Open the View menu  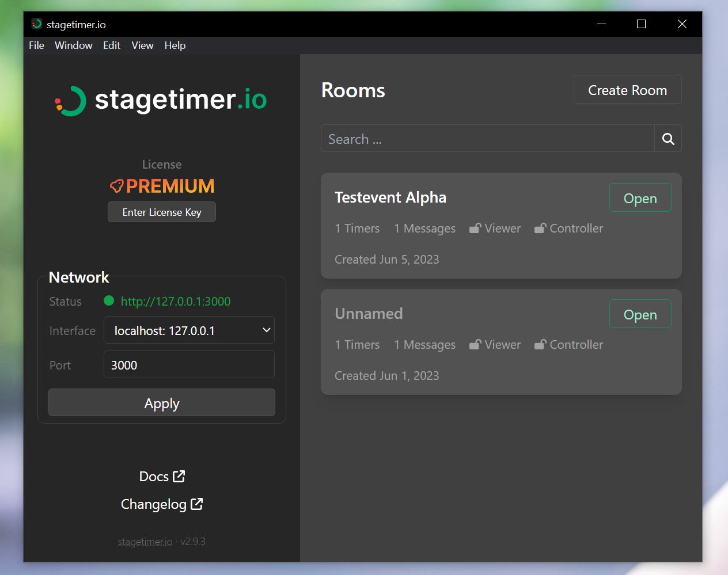click(x=142, y=45)
